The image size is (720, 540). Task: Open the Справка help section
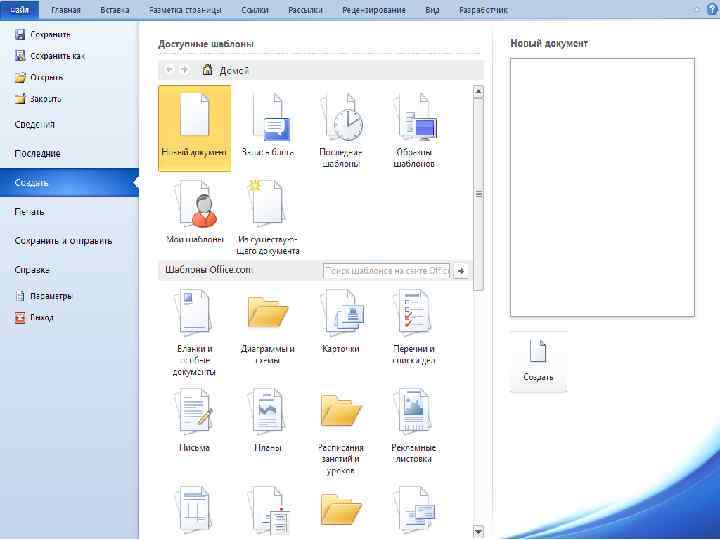[x=69, y=270]
